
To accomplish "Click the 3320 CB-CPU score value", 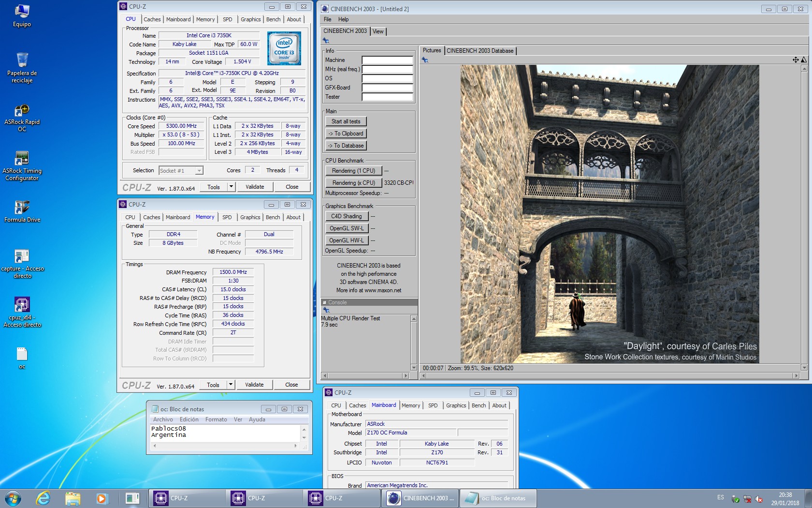I will pyautogui.click(x=399, y=183).
